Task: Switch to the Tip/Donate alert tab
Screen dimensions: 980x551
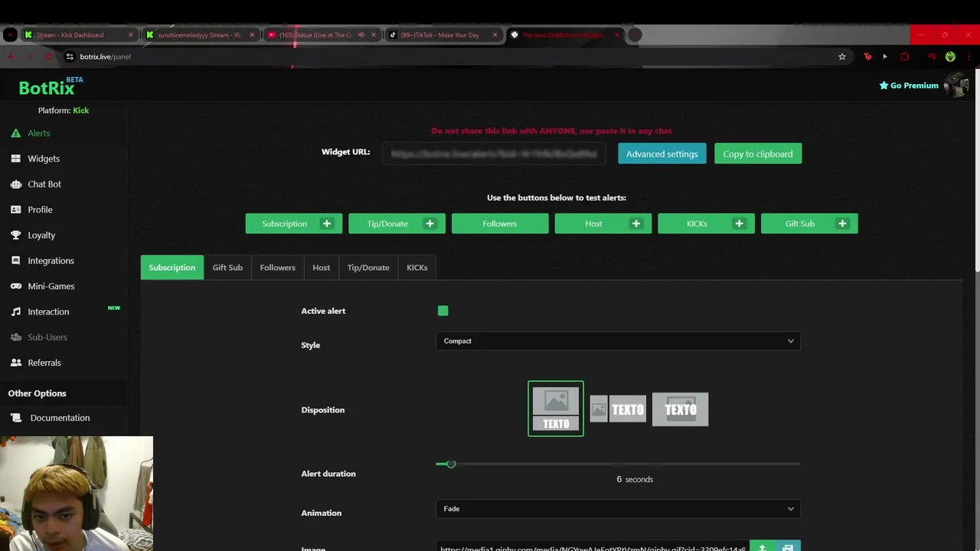Action: point(368,268)
